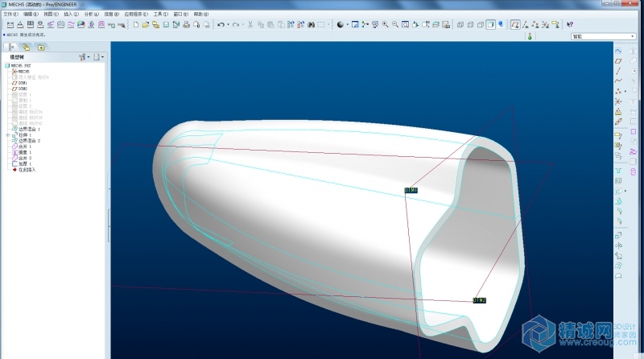Click the Zoom In magnifier icon
Screen dimensions: 644x359
tap(385, 25)
